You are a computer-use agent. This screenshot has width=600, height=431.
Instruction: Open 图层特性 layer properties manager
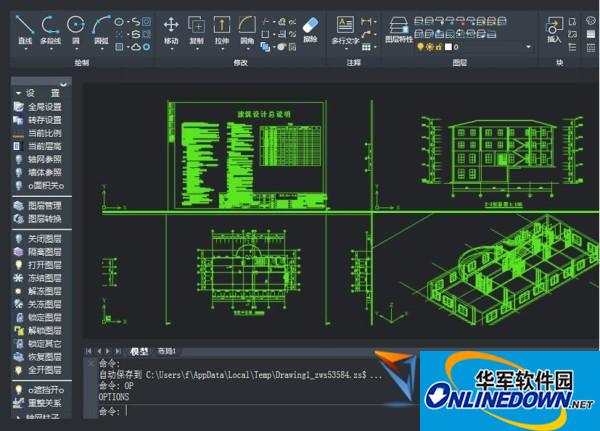tap(399, 30)
